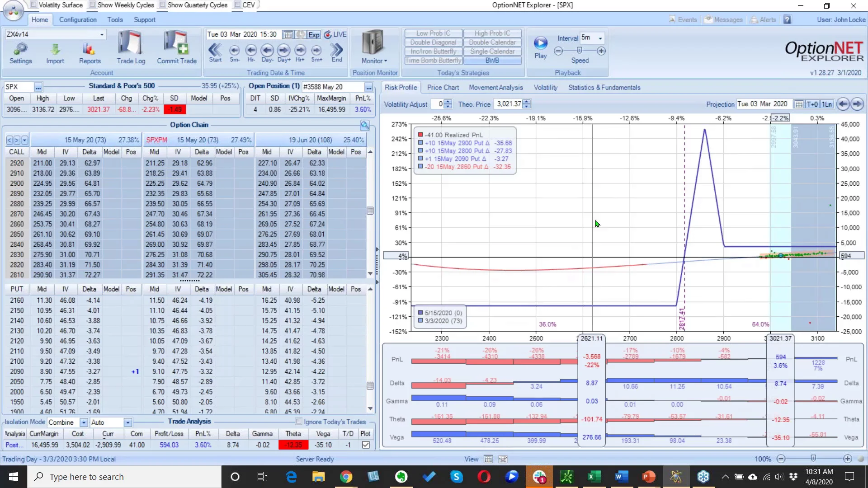Switch to Price Chart tab
This screenshot has width=868, height=488.
click(443, 88)
